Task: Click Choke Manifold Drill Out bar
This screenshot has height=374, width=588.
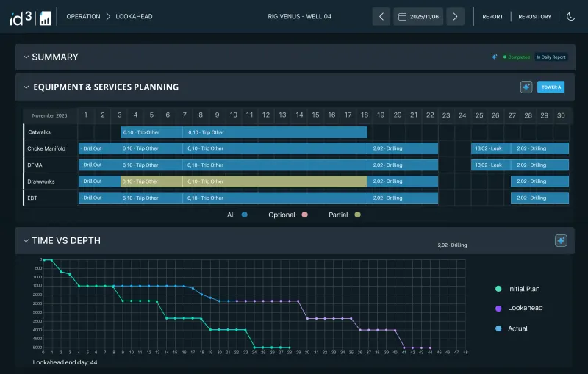Action: coord(100,148)
